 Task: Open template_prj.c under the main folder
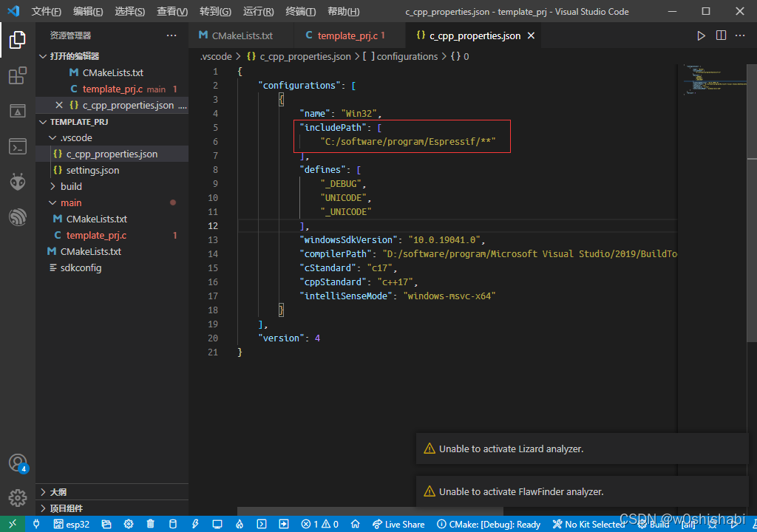pos(112,235)
